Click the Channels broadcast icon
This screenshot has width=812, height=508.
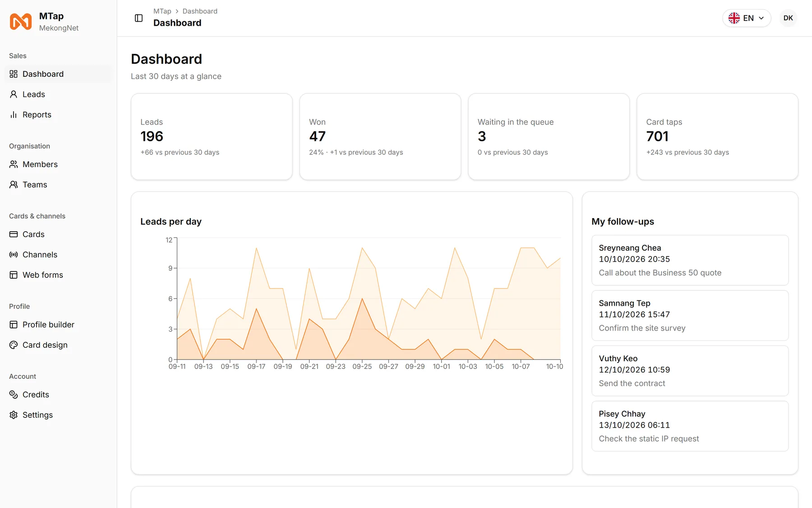point(14,255)
